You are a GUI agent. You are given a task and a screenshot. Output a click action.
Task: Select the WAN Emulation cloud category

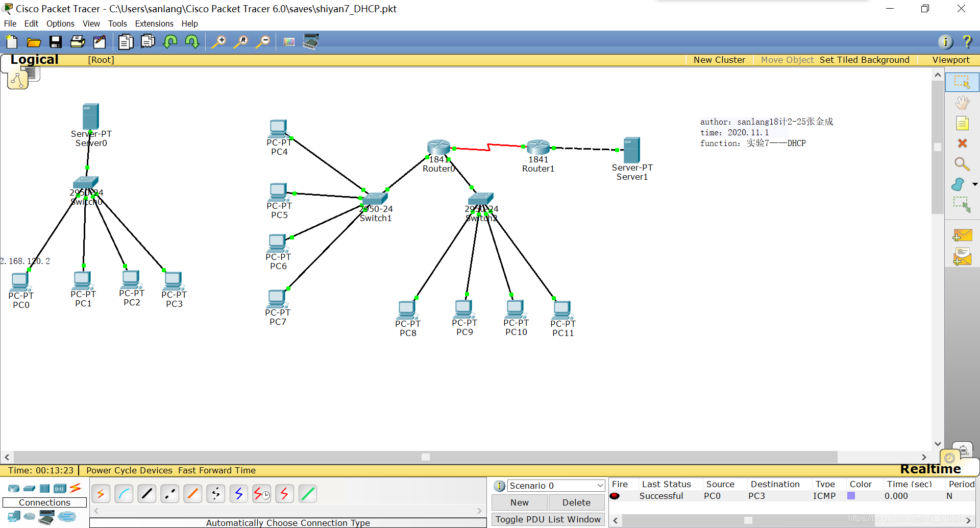point(30,517)
